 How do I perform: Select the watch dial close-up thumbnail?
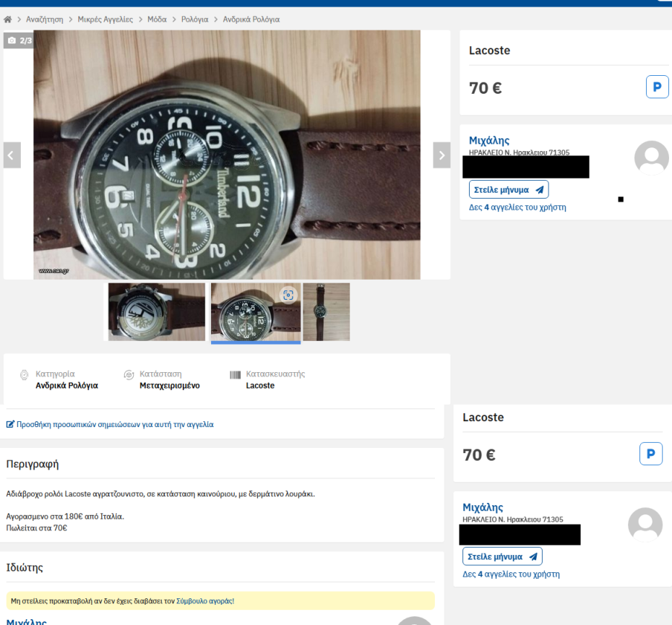point(255,311)
